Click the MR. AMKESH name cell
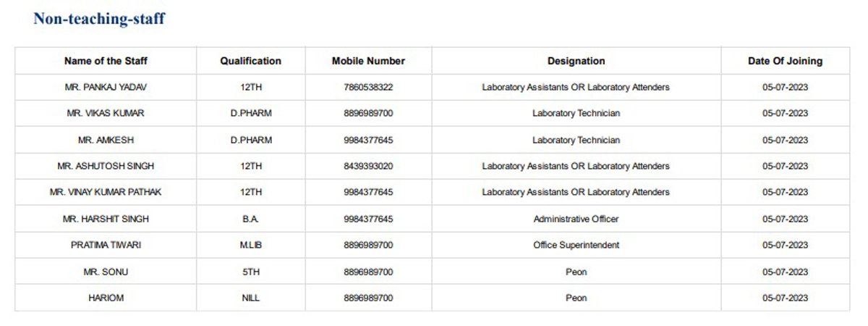Screen dimensions: 868x326 (x=106, y=140)
